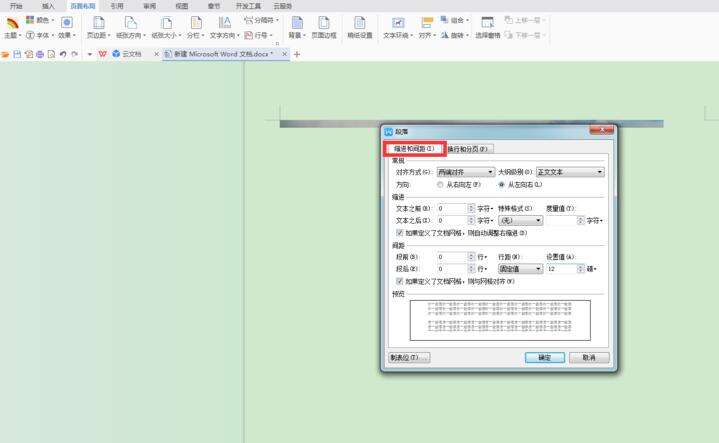
Task: Click the Redo arrow icon
Action: [x=75, y=54]
